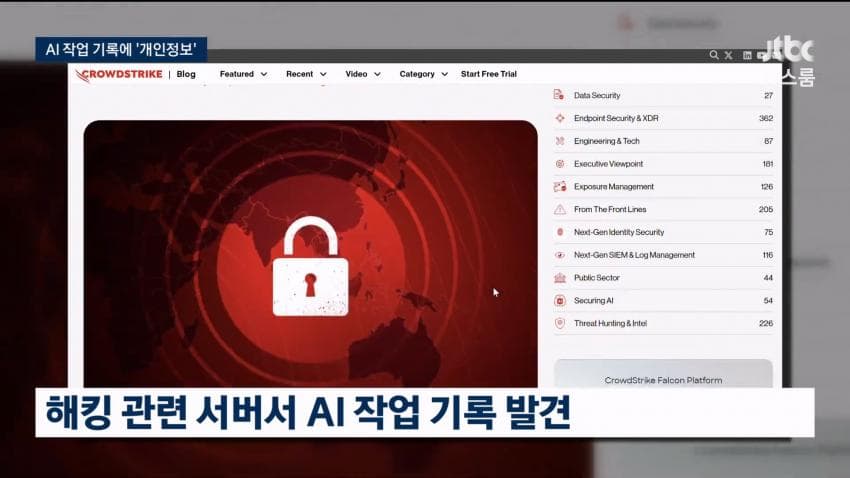Image resolution: width=850 pixels, height=478 pixels.
Task: Open Executive Viewpoint category
Action: coord(608,164)
